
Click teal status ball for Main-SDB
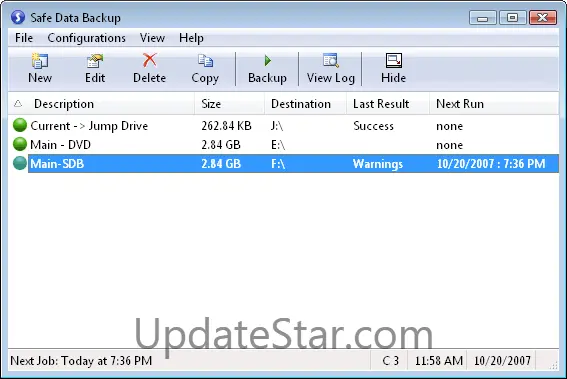20,163
